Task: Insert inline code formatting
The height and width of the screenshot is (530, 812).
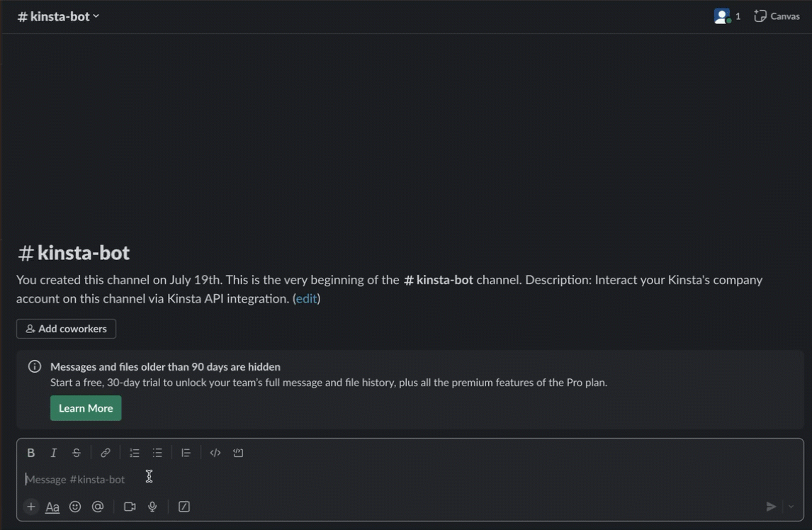Action: tap(215, 453)
